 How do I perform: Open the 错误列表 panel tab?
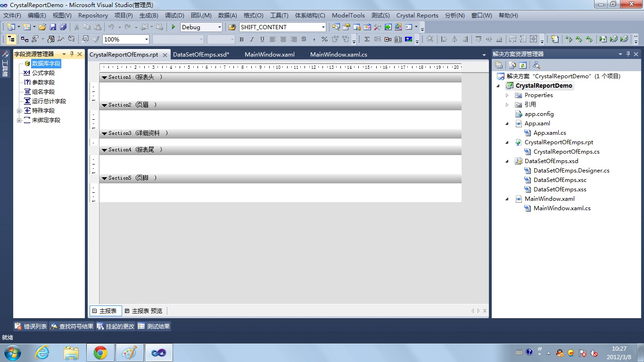[x=31, y=326]
